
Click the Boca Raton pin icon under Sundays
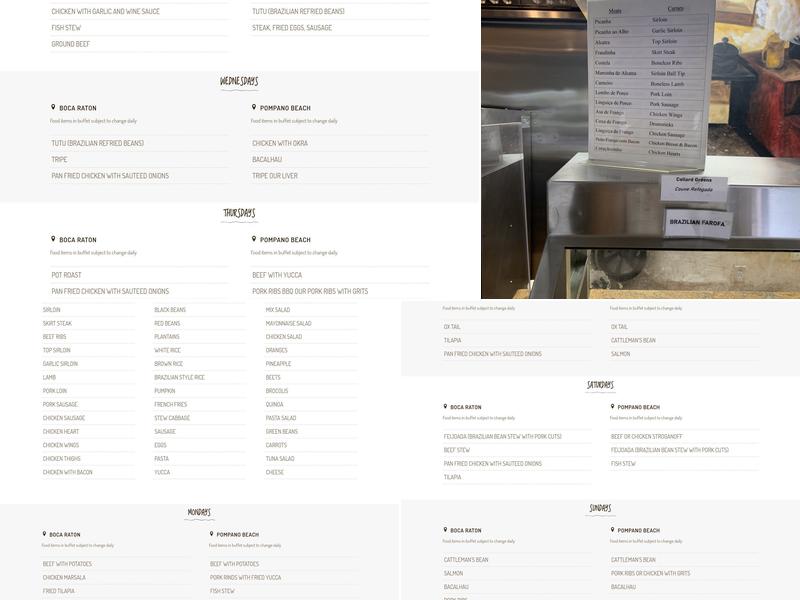click(x=445, y=530)
